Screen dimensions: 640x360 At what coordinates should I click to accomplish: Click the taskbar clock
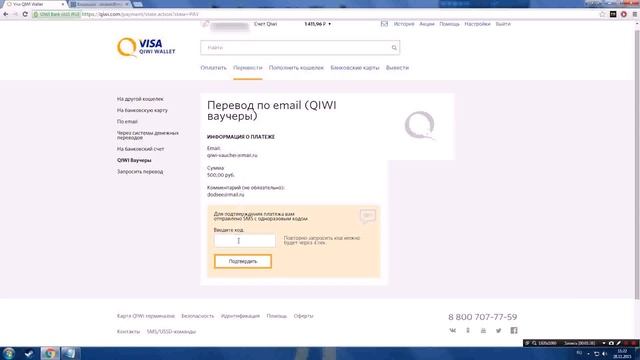tap(622, 353)
